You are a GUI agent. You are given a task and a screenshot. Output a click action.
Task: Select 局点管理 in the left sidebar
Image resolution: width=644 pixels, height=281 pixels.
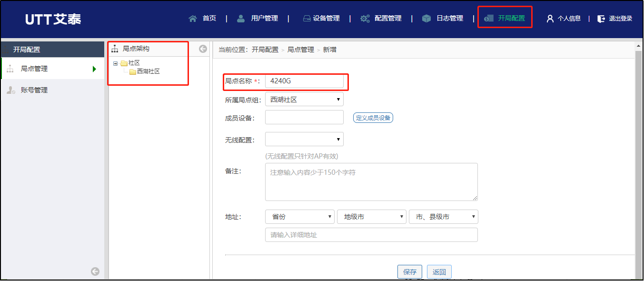(52, 69)
